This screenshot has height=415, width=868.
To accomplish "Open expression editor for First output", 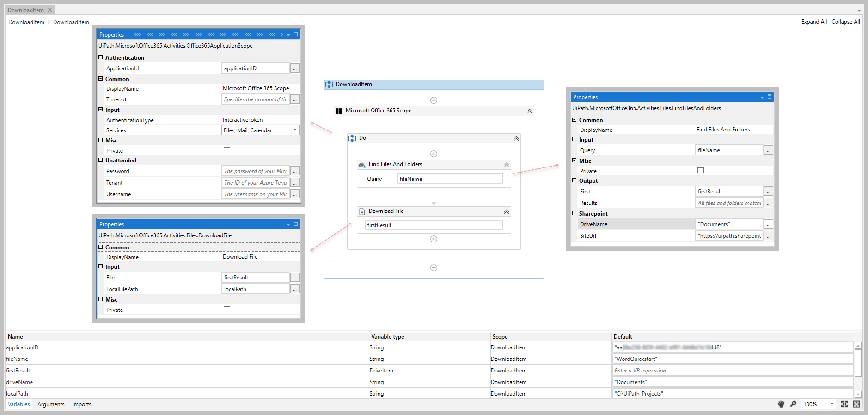I will [x=769, y=192].
